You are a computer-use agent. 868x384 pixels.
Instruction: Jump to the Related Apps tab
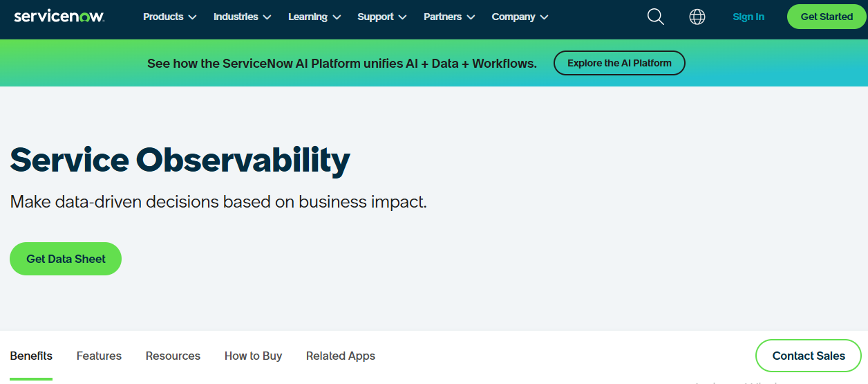(x=341, y=356)
